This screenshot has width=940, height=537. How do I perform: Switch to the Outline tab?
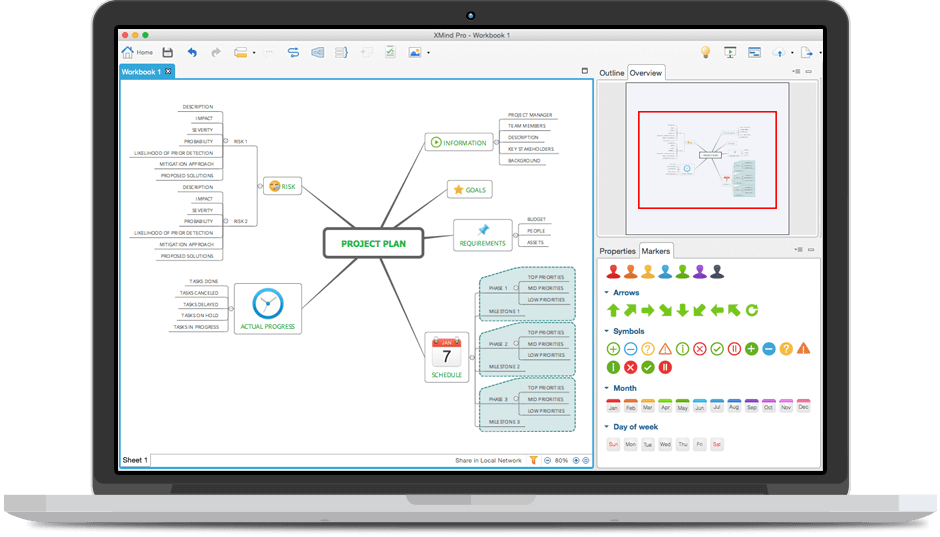click(611, 73)
